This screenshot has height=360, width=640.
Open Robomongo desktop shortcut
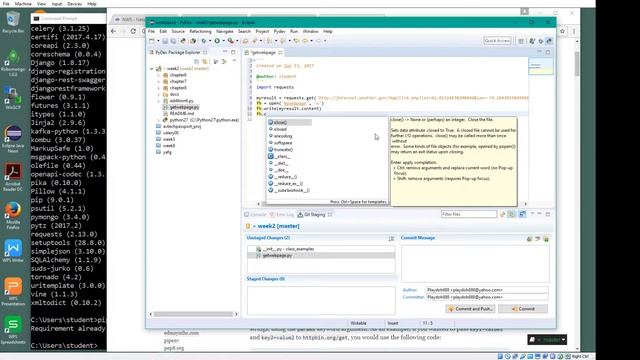click(13, 62)
